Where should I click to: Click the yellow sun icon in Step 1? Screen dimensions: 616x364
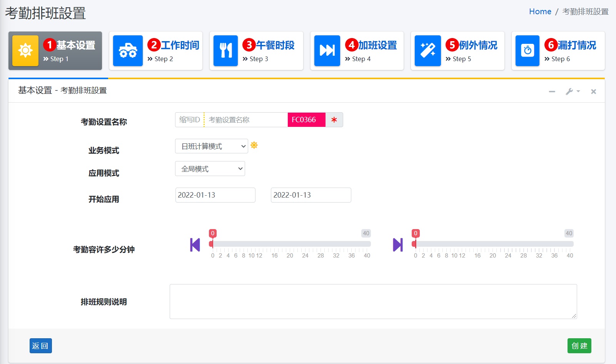point(25,51)
